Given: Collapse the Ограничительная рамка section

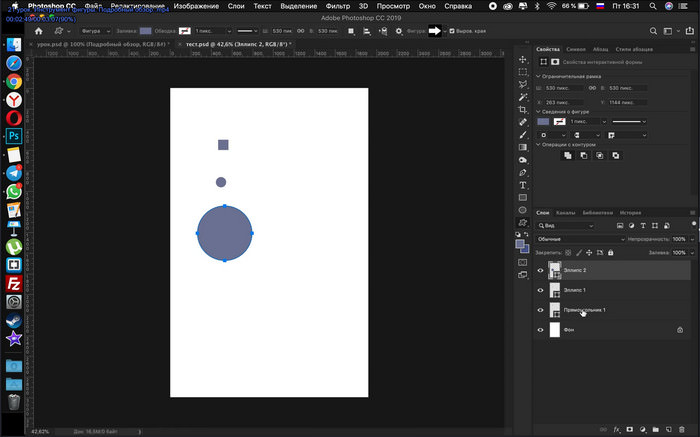Looking at the screenshot, I should pos(539,76).
